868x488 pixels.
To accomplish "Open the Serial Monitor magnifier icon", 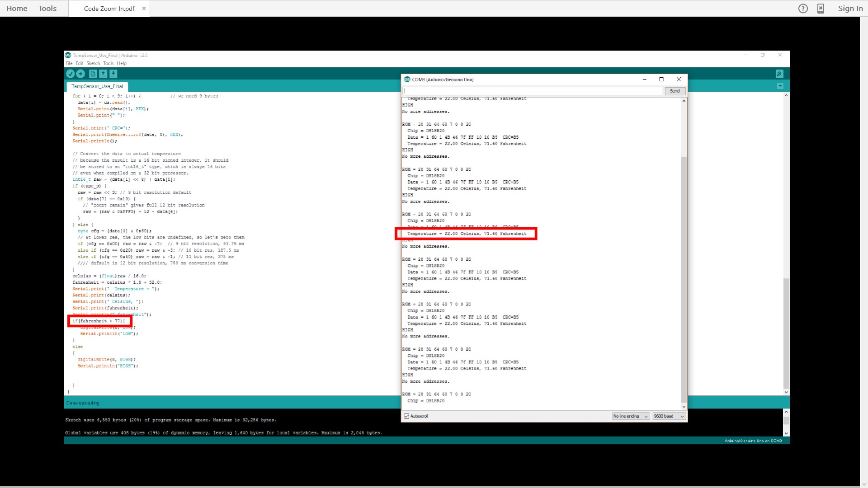I will click(x=779, y=74).
